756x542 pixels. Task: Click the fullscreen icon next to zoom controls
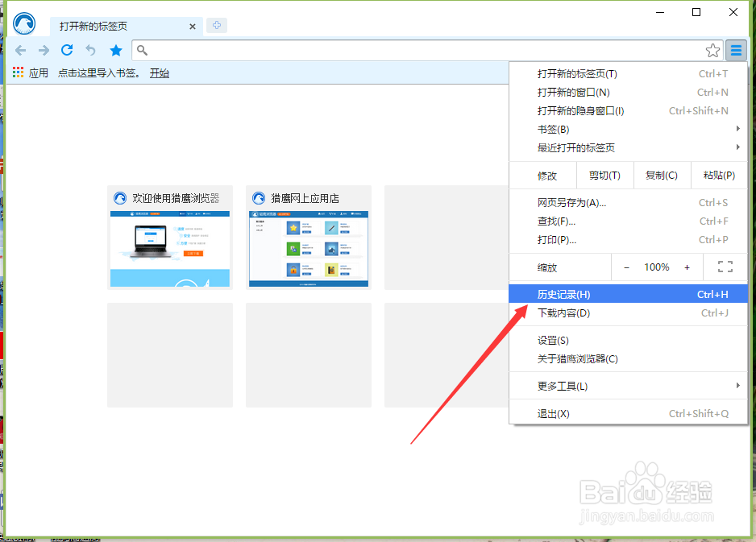pyautogui.click(x=725, y=267)
